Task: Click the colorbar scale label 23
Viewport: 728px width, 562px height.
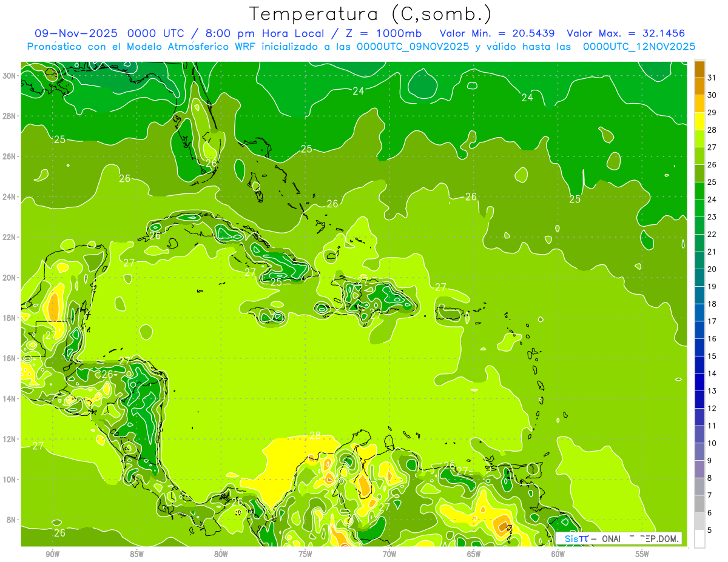Action: (712, 217)
